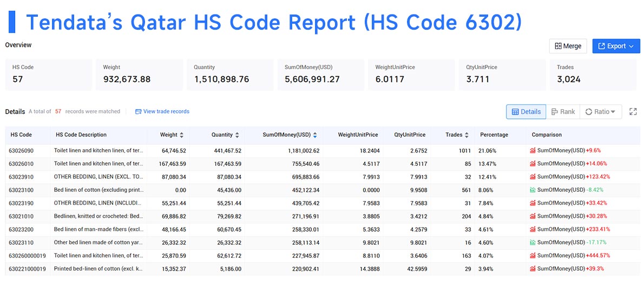This screenshot has width=644, height=281.
Task: Expand the Ratio view dropdown
Action: pyautogui.click(x=601, y=111)
